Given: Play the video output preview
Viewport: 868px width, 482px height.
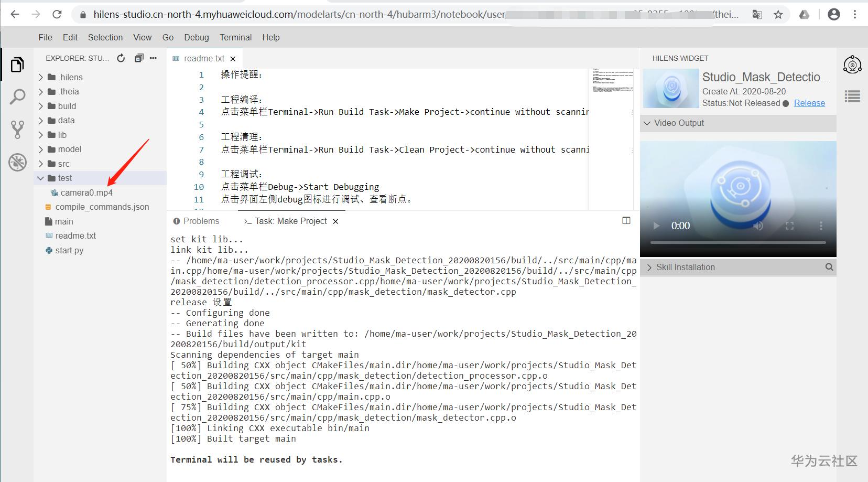Looking at the screenshot, I should click(x=656, y=226).
